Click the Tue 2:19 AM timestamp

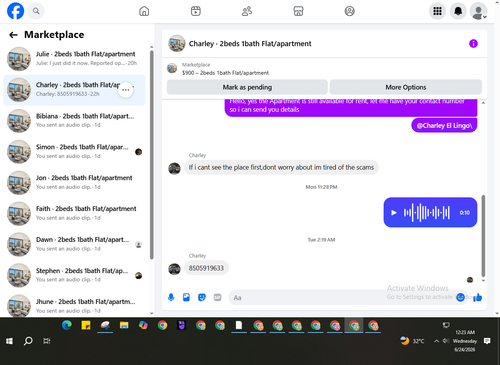[x=321, y=240]
